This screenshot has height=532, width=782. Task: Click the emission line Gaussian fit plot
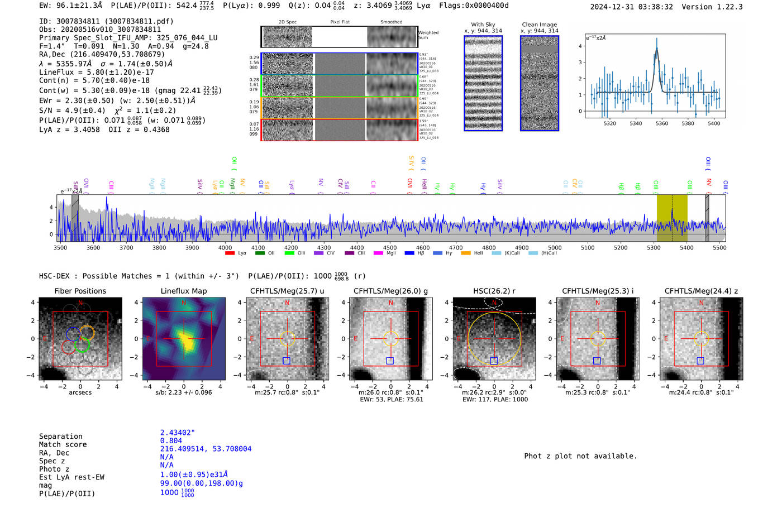(x=655, y=76)
